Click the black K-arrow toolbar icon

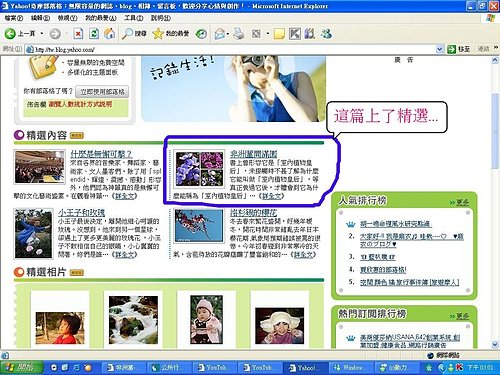295,34
